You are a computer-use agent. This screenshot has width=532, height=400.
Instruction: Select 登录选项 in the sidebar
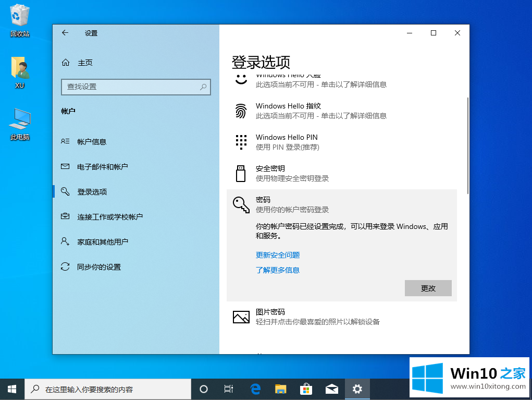135,192
